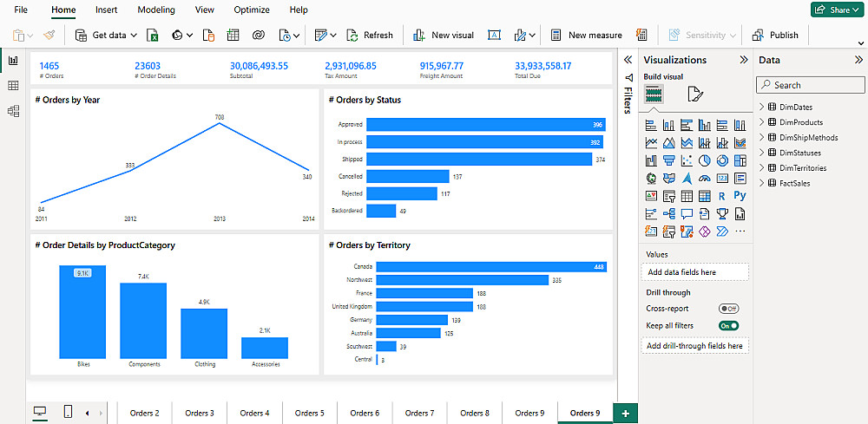This screenshot has width=868, height=424.
Task: Select the Pie chart visualization icon
Action: [704, 160]
